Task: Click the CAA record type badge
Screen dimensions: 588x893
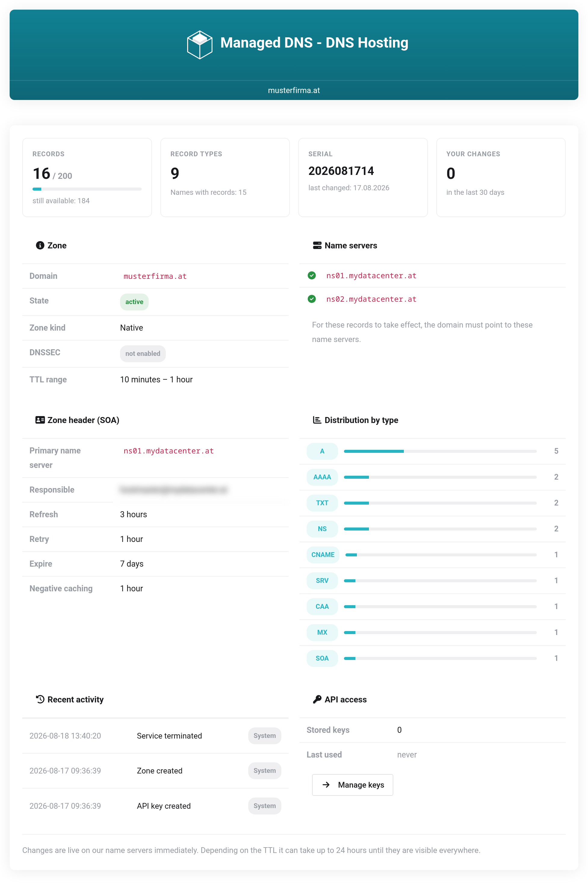Action: 322,606
